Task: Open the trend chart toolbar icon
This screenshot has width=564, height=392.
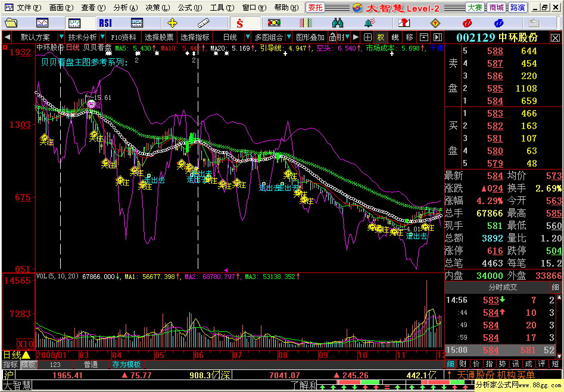Action: click(42, 23)
